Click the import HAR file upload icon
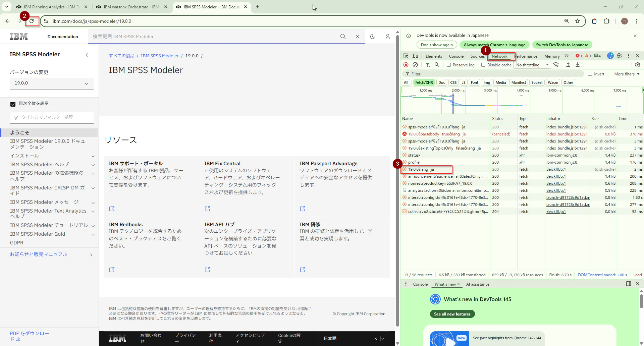Viewport: 644px width, 346px height. (568, 65)
